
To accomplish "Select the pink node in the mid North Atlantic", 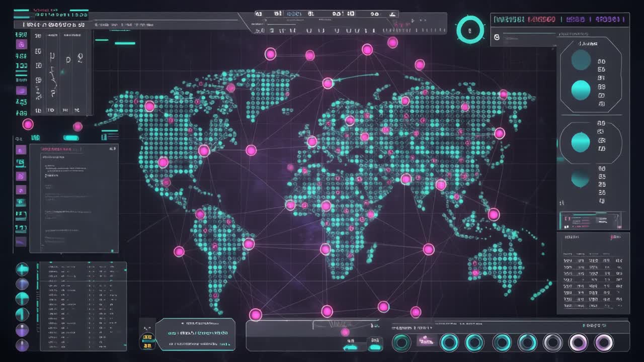I will point(251,150).
